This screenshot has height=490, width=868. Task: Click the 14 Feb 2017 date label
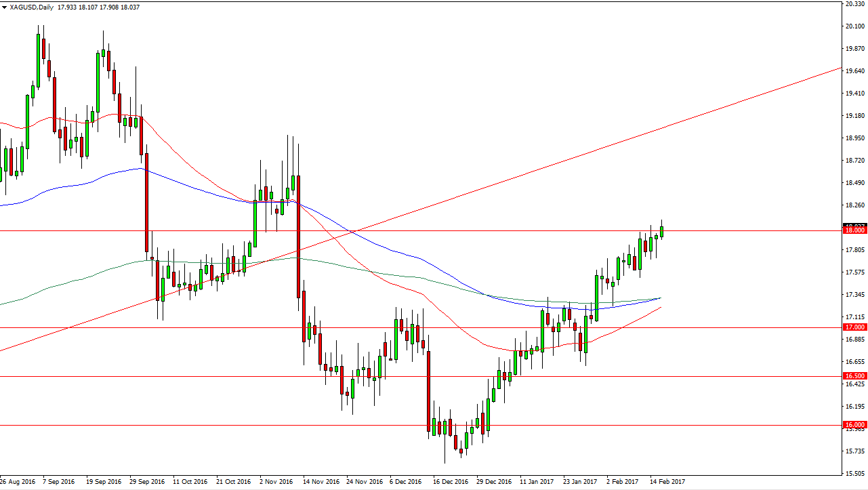pyautogui.click(x=667, y=482)
